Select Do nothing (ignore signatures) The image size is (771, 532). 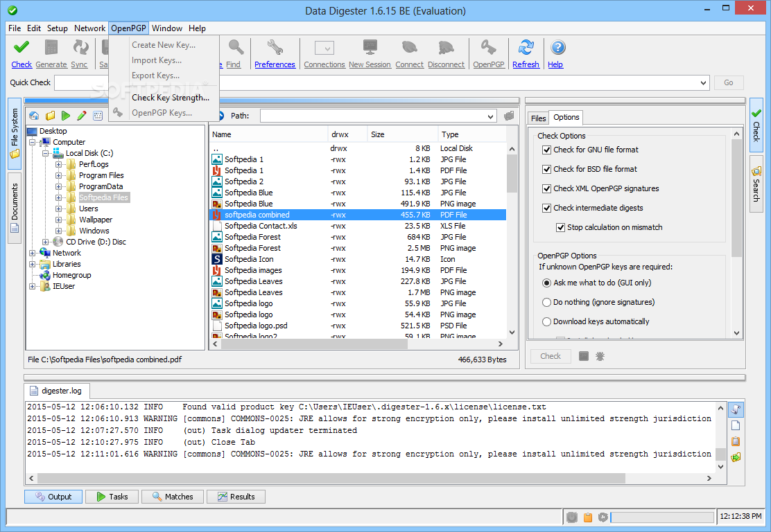pos(546,302)
